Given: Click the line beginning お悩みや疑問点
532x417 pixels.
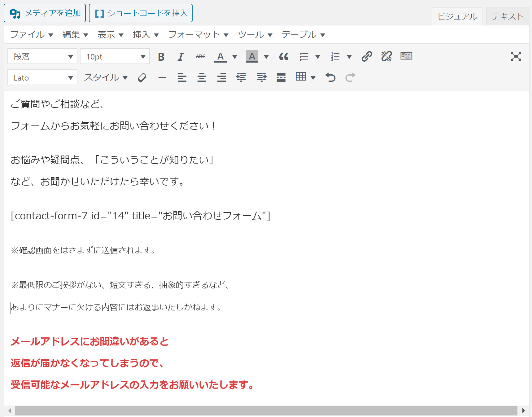Looking at the screenshot, I should tap(112, 160).
